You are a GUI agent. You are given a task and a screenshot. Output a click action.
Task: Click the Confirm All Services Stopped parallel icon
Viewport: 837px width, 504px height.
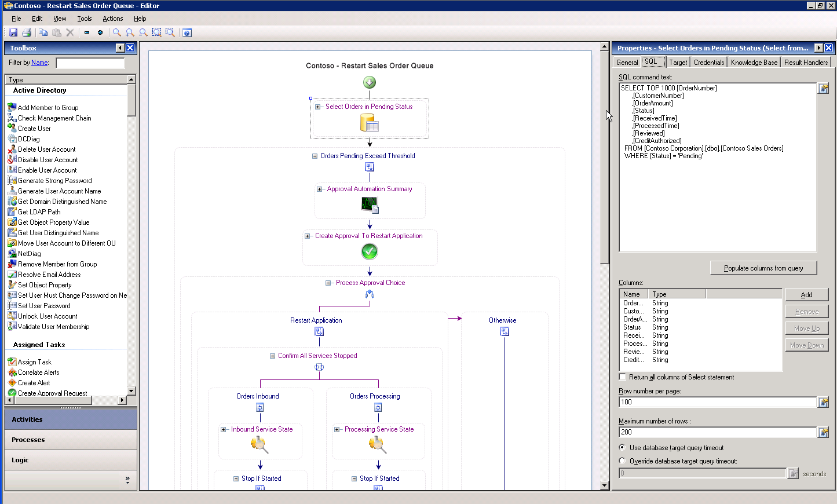[319, 367]
